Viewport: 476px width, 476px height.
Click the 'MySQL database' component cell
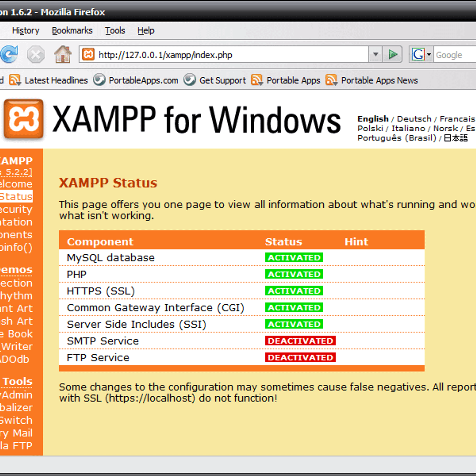tap(111, 257)
